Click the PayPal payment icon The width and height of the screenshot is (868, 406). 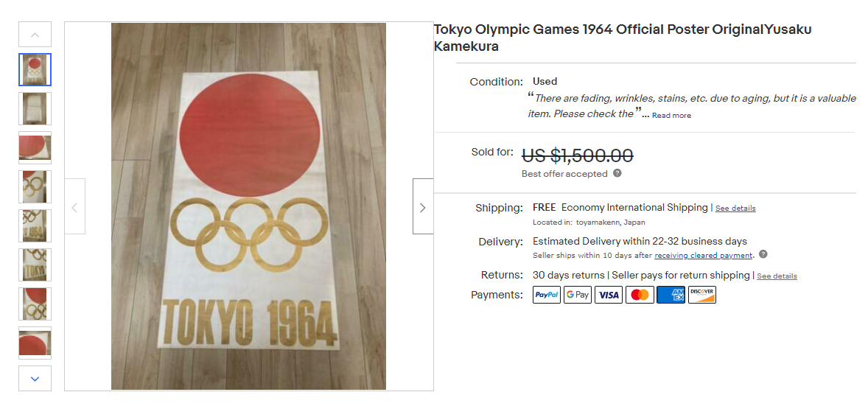[547, 295]
